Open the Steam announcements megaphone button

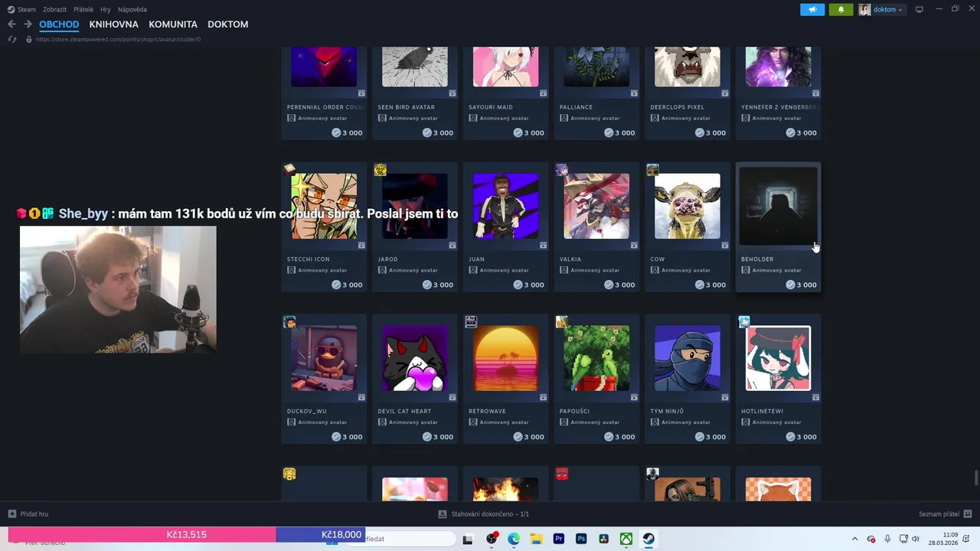click(x=812, y=9)
